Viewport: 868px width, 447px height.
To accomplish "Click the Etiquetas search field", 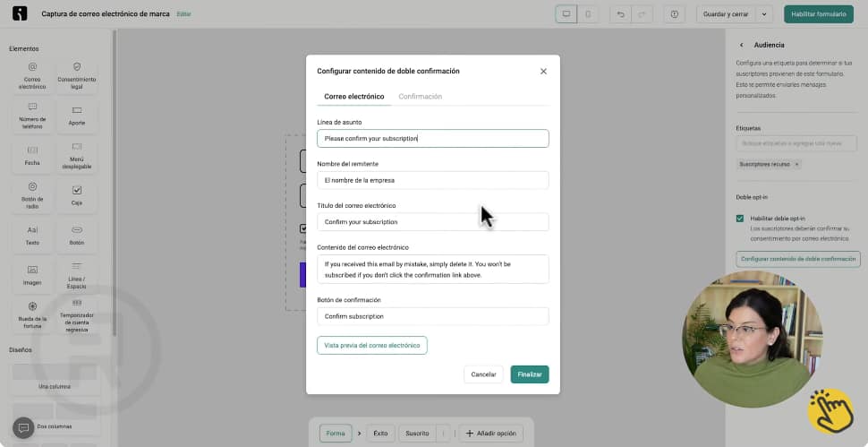I will pyautogui.click(x=796, y=143).
